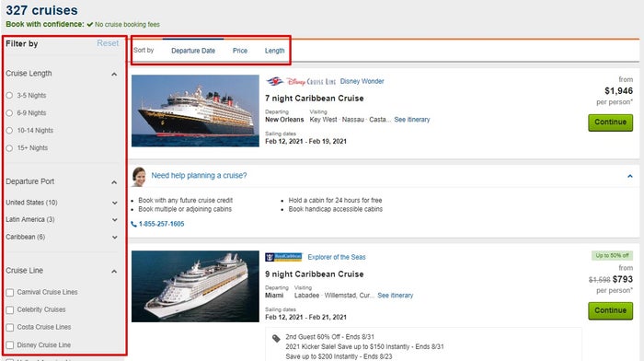Viewport: 644px width, 361px height.
Task: Click the cruise agent avatar icon
Action: coord(139,177)
